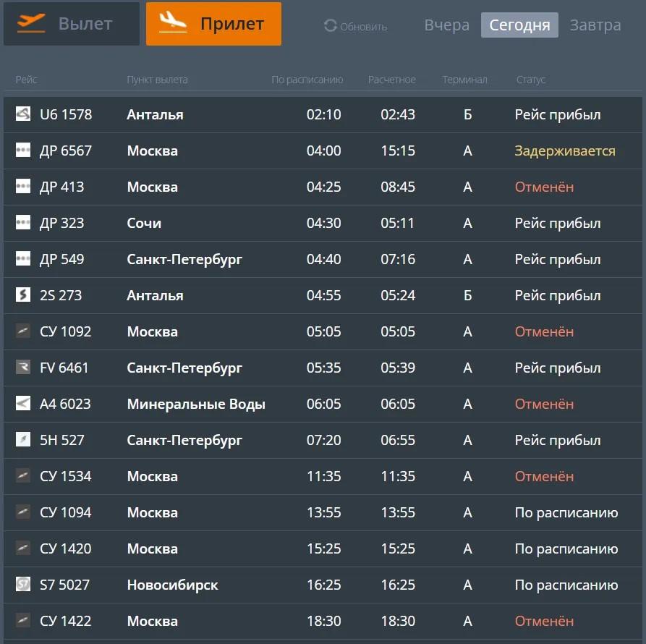Click the Aeroflot icon beside СУ 1420

tap(23, 548)
